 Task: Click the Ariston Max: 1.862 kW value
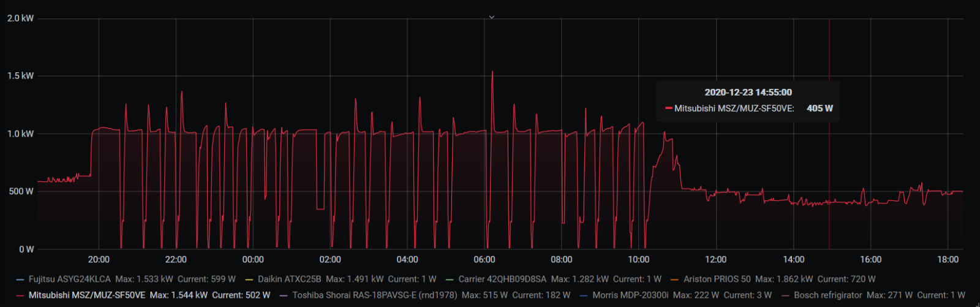[x=784, y=279]
